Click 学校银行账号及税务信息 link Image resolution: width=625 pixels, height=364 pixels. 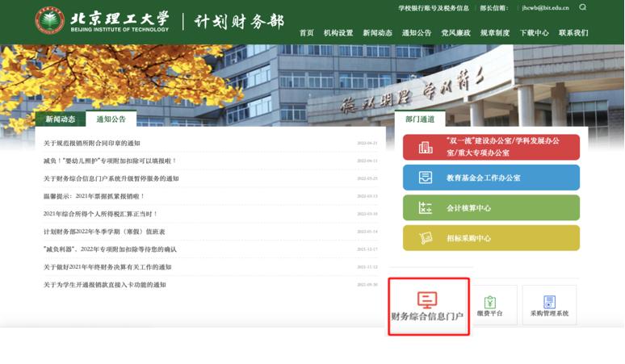(x=434, y=8)
